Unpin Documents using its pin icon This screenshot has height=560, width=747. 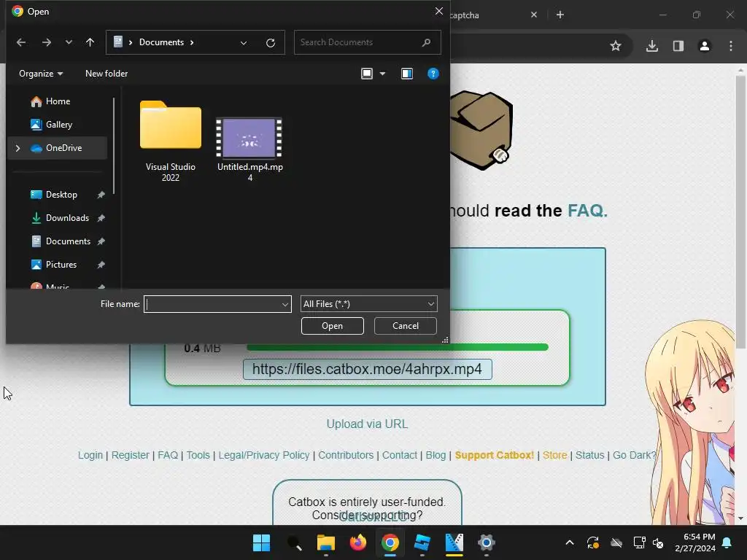click(101, 241)
